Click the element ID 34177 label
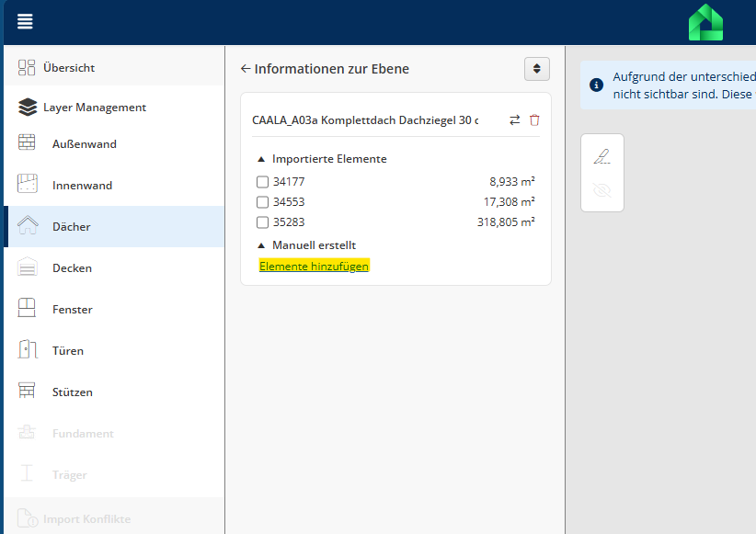The image size is (756, 534). tap(289, 182)
